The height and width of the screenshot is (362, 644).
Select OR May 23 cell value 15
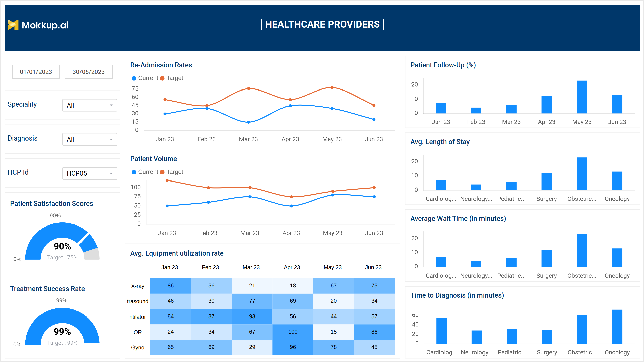pyautogui.click(x=334, y=332)
